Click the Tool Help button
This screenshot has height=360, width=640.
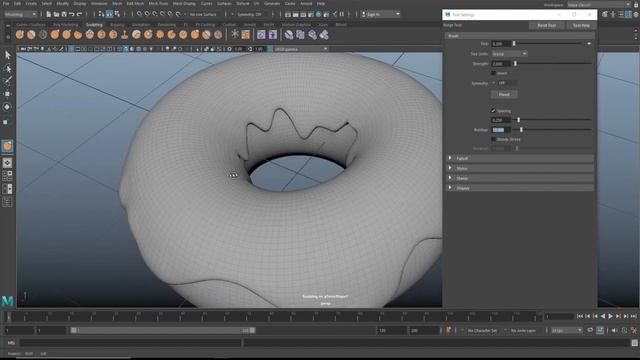coord(581,25)
